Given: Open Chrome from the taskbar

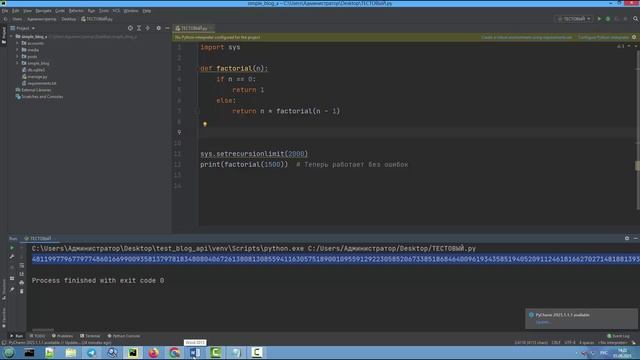Looking at the screenshot, I should (x=174, y=353).
